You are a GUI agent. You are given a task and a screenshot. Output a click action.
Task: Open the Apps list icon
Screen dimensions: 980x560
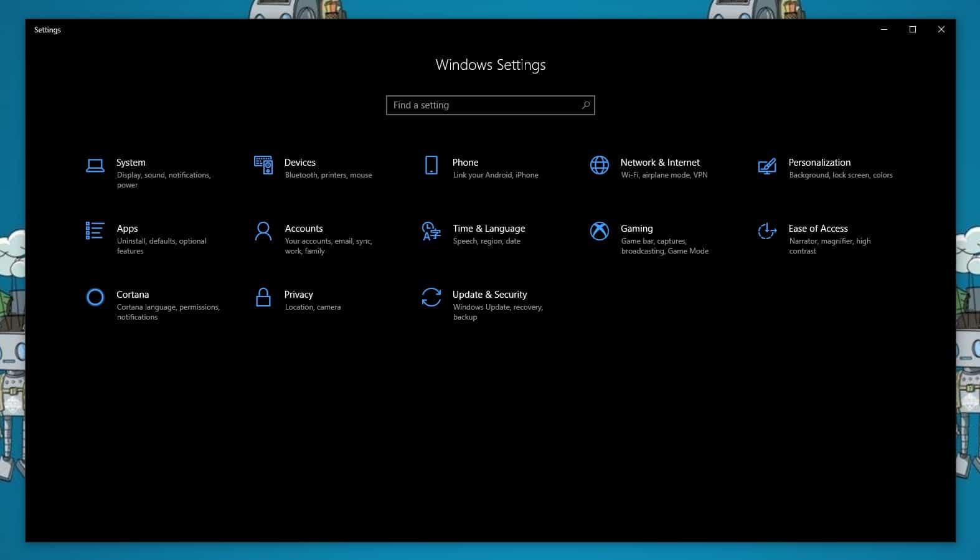point(95,230)
